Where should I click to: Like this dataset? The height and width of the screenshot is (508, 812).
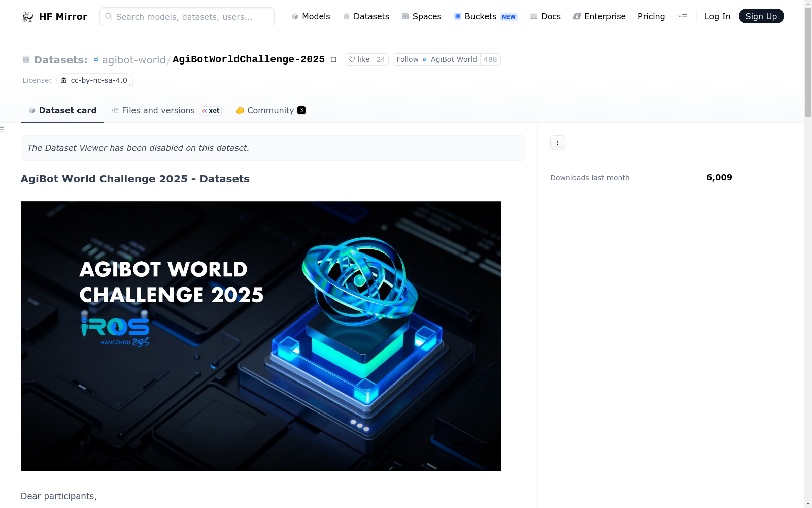pos(359,59)
